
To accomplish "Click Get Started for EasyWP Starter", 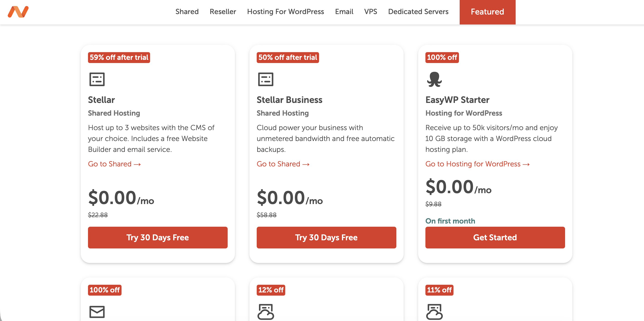I will coord(495,237).
